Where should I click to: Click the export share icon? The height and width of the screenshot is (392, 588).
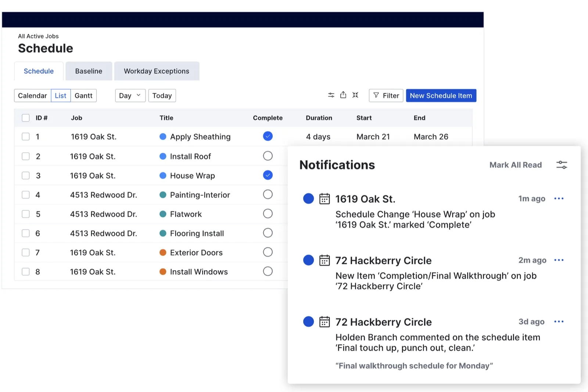coord(343,95)
